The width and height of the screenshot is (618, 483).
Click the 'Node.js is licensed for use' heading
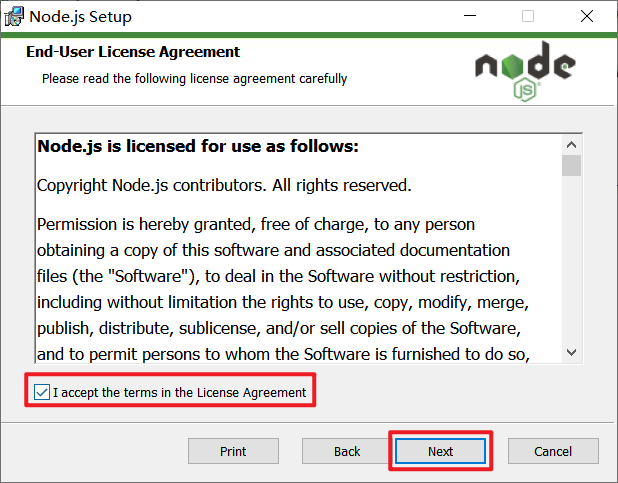(198, 146)
